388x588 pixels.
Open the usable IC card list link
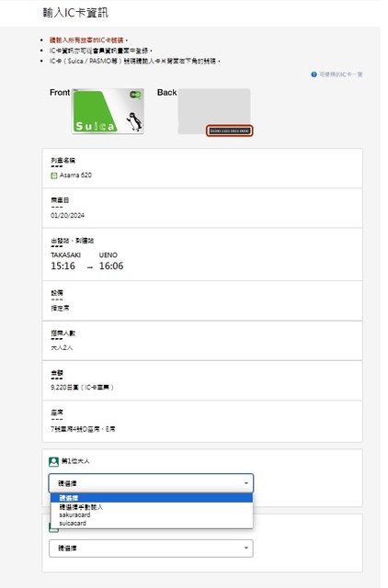(341, 74)
